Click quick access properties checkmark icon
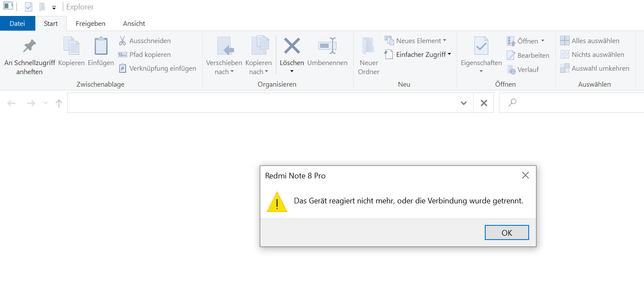Image resolution: width=644 pixels, height=290 pixels. coord(29,6)
